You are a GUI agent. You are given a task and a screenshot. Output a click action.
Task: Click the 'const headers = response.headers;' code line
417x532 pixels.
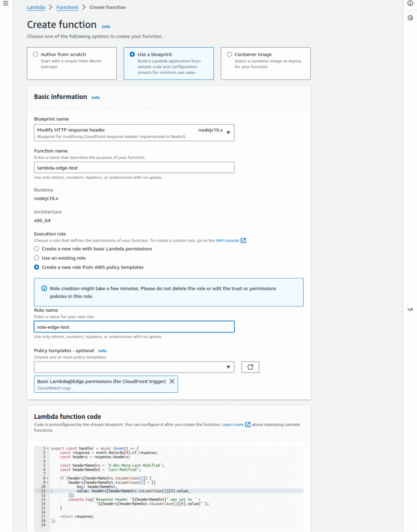pos(95,457)
